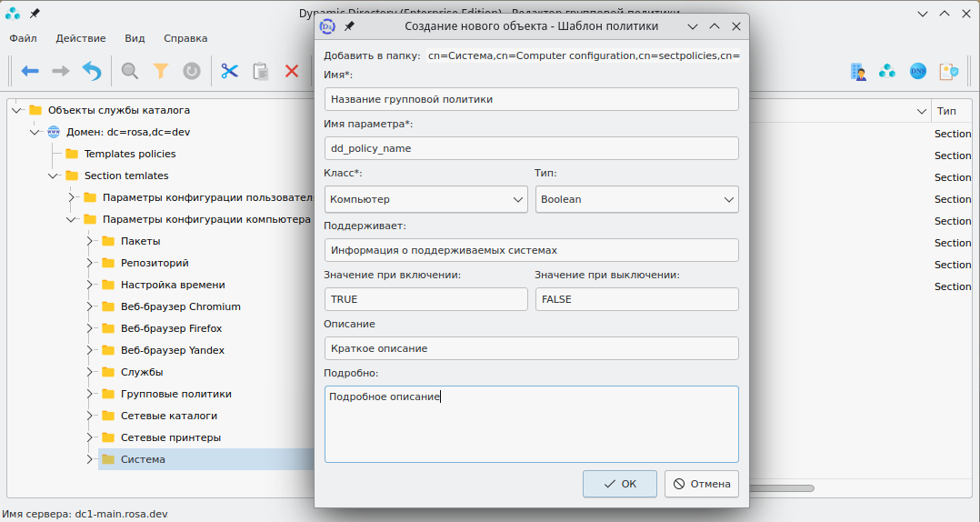
Task: Click the users and organization icon
Action: [857, 71]
